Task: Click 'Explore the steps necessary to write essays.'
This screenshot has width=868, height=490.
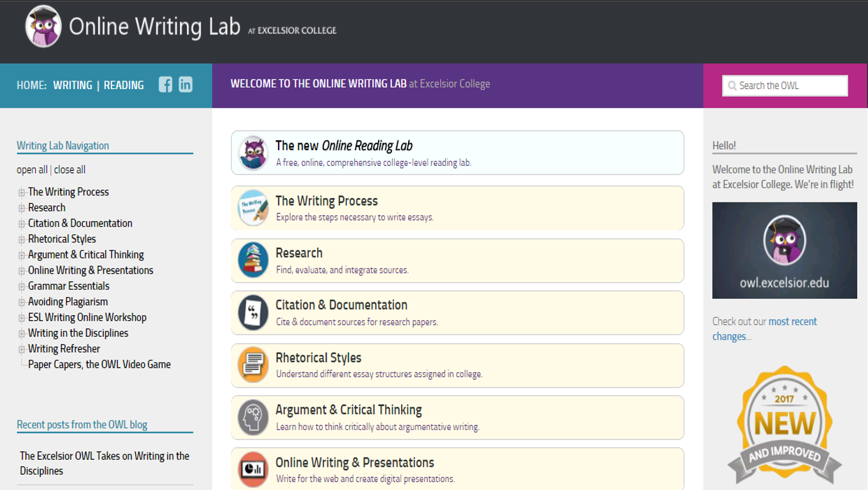Action: [355, 218]
